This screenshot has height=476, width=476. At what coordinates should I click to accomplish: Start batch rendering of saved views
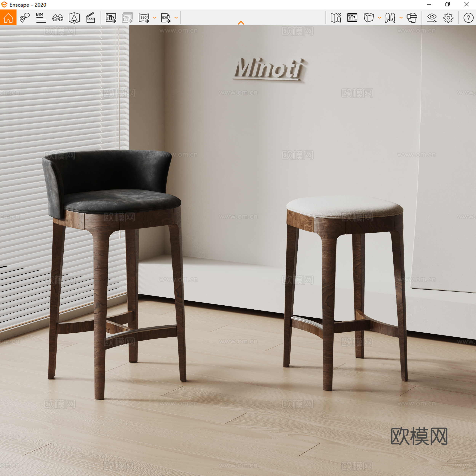click(x=127, y=18)
